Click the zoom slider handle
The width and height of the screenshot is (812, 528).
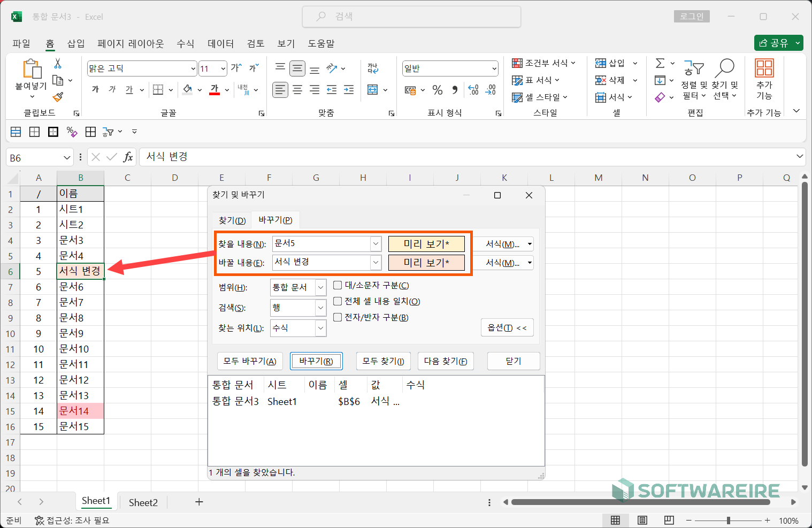[x=728, y=521]
